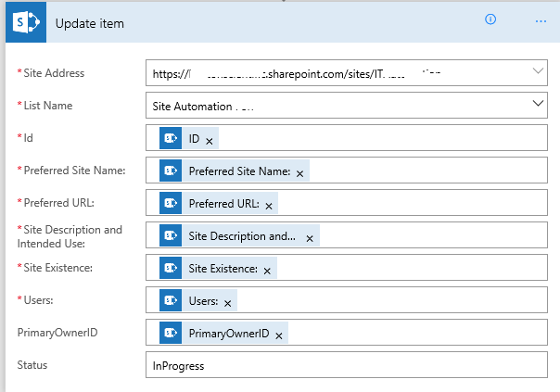The width and height of the screenshot is (560, 392).
Task: Click the Site Address text field
Action: [334, 71]
